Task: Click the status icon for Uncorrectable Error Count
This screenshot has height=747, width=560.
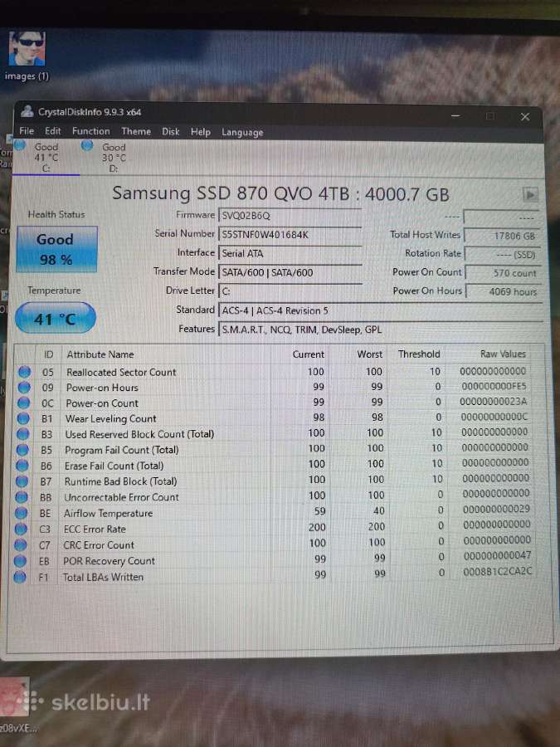Action: coord(22,497)
